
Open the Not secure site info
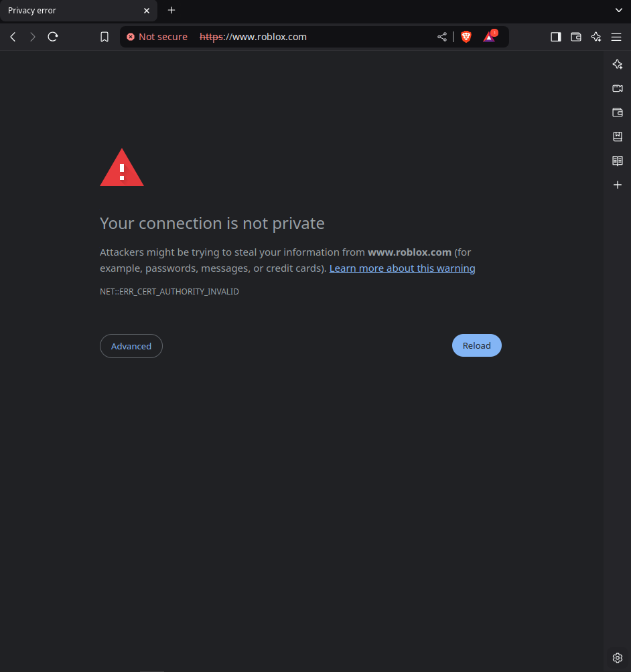coord(157,37)
